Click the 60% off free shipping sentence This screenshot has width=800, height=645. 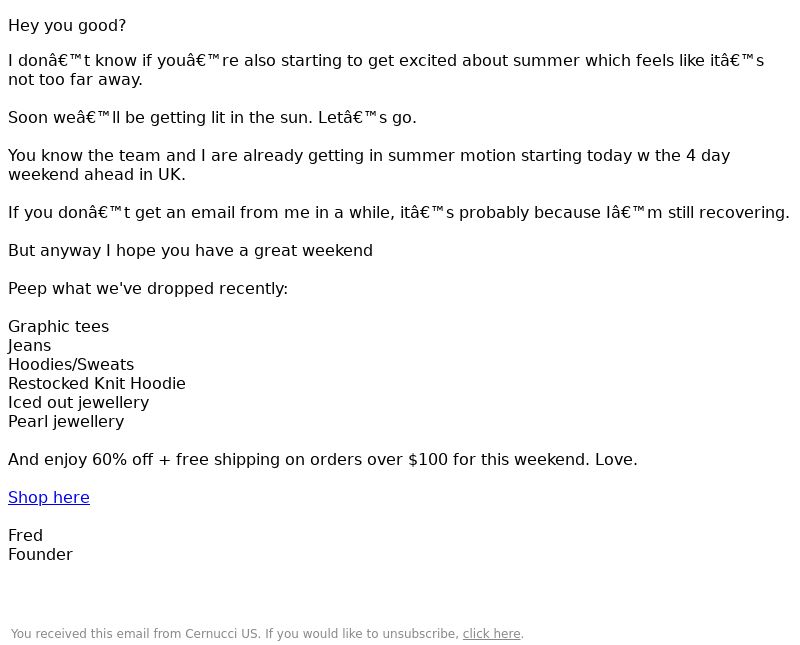[322, 459]
